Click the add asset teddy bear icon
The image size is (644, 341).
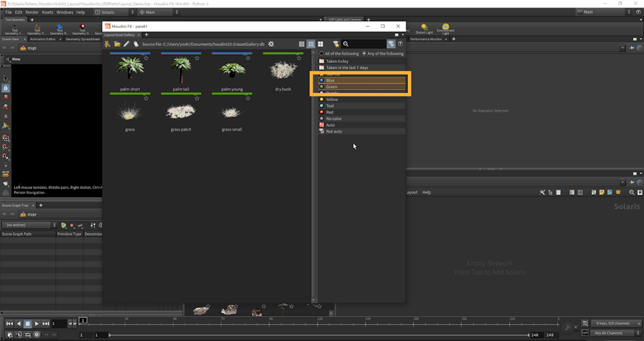point(107,44)
